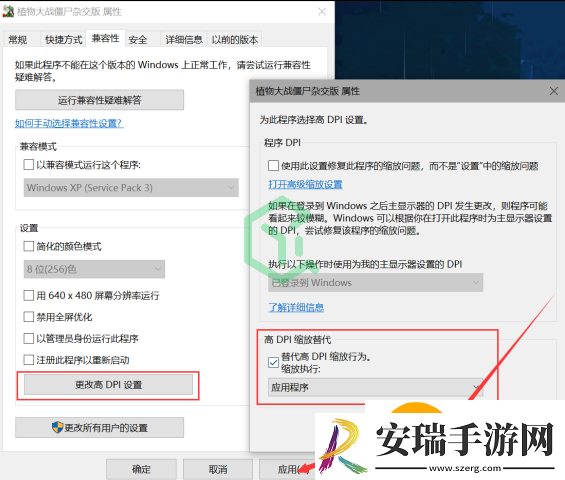Click the 程序 DPI group label
The width and height of the screenshot is (565, 480).
click(x=282, y=143)
